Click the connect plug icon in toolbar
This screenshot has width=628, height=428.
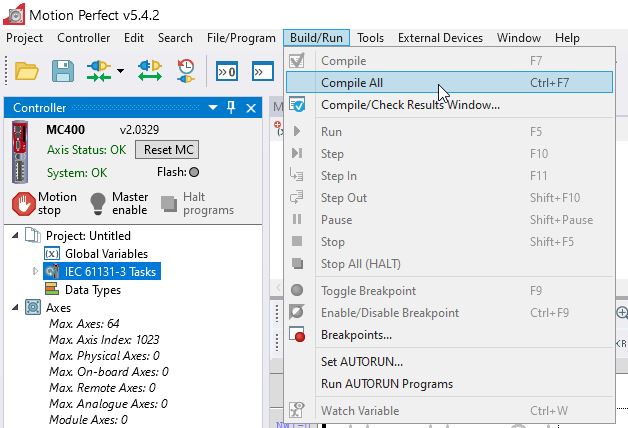[99, 71]
